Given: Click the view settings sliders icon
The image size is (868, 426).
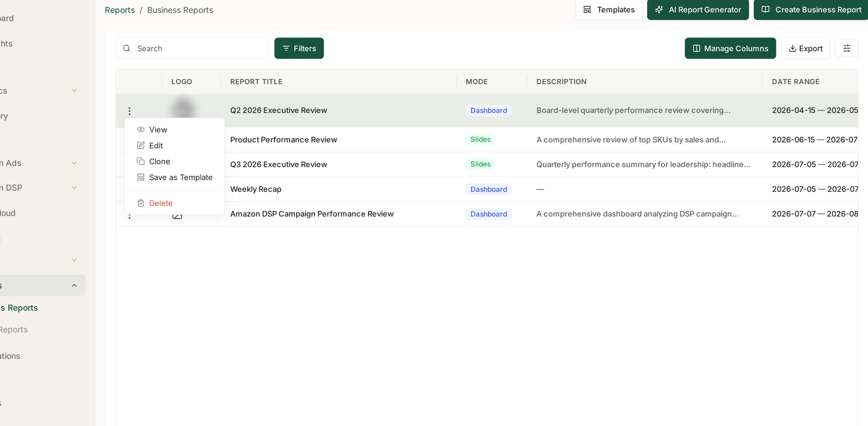Looking at the screenshot, I should [846, 48].
